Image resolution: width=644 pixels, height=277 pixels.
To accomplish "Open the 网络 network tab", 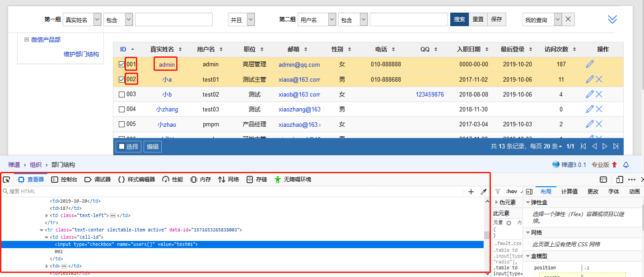I will pos(229,180).
